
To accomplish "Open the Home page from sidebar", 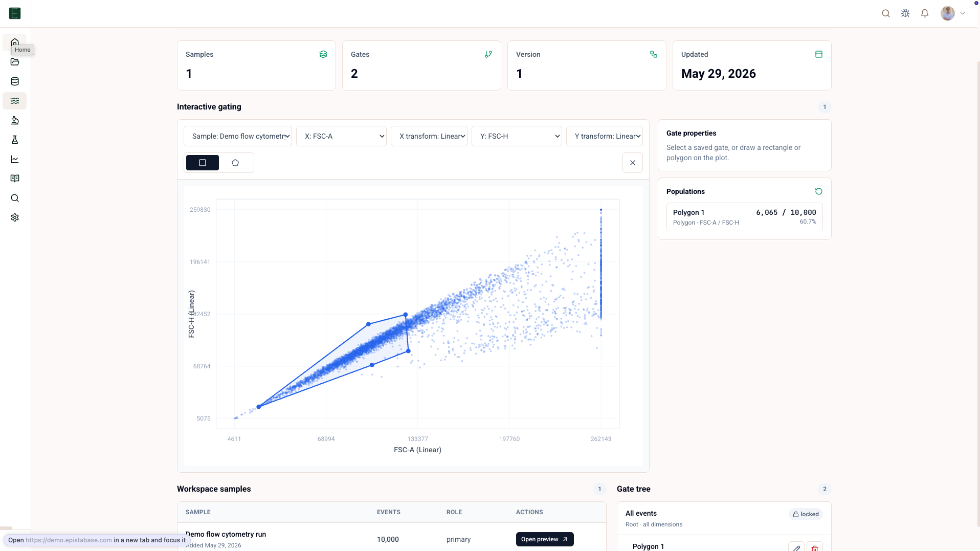I will pos(15,42).
